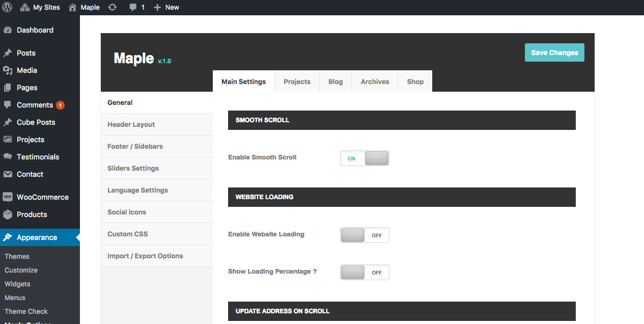Click the Media icon in sidebar

click(x=8, y=70)
